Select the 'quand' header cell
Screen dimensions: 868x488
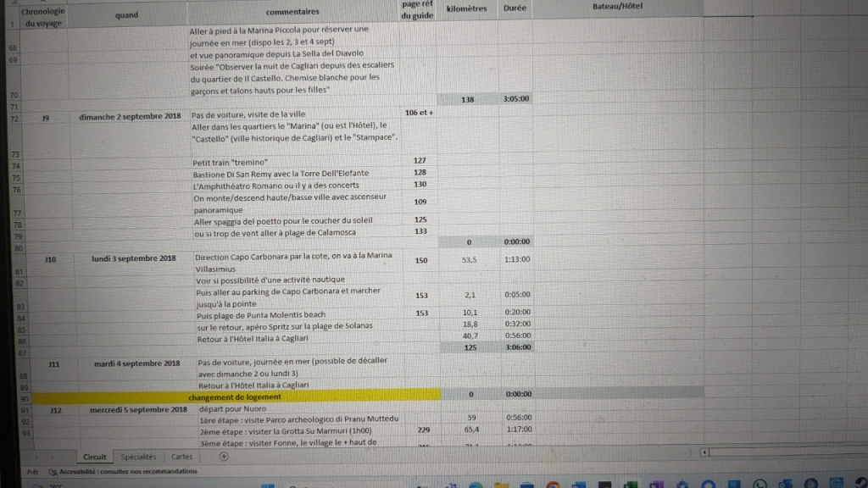tap(126, 15)
